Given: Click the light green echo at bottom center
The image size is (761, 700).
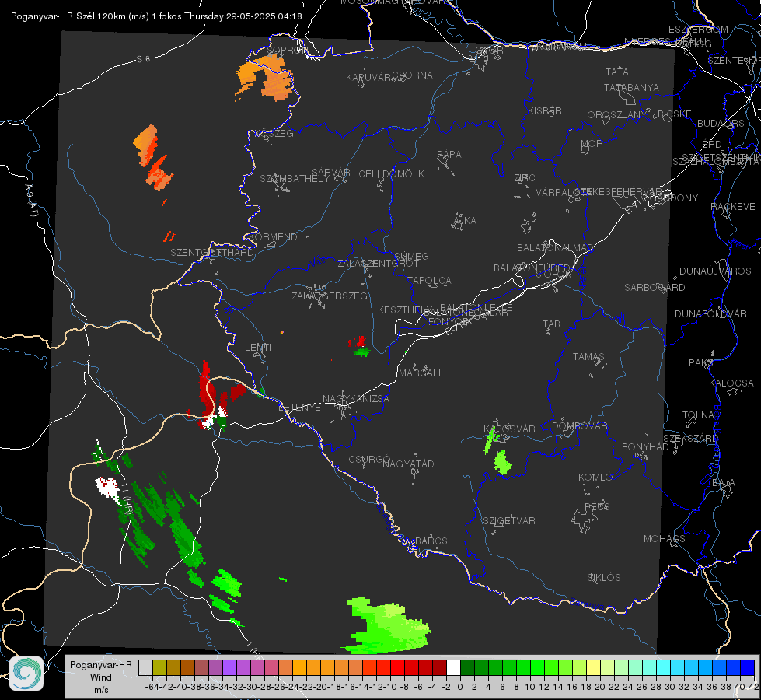Looking at the screenshot, I should pos(387,627).
